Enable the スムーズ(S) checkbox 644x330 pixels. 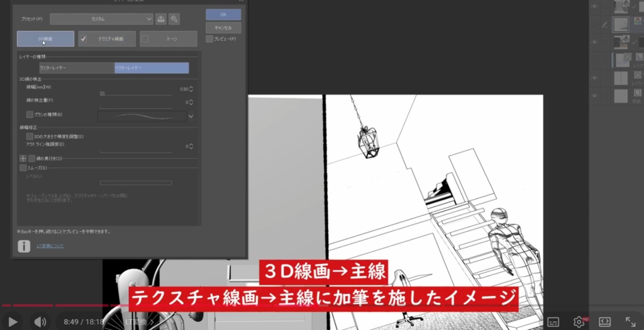click(x=23, y=168)
